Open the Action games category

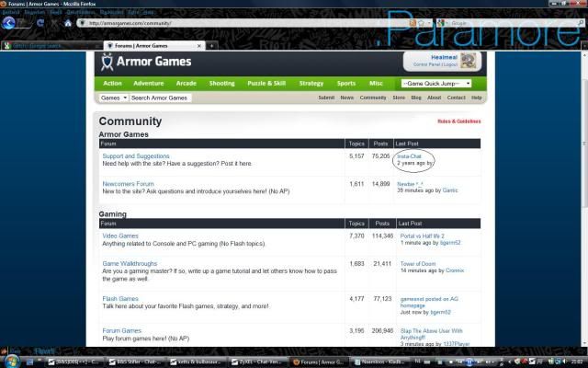point(112,84)
